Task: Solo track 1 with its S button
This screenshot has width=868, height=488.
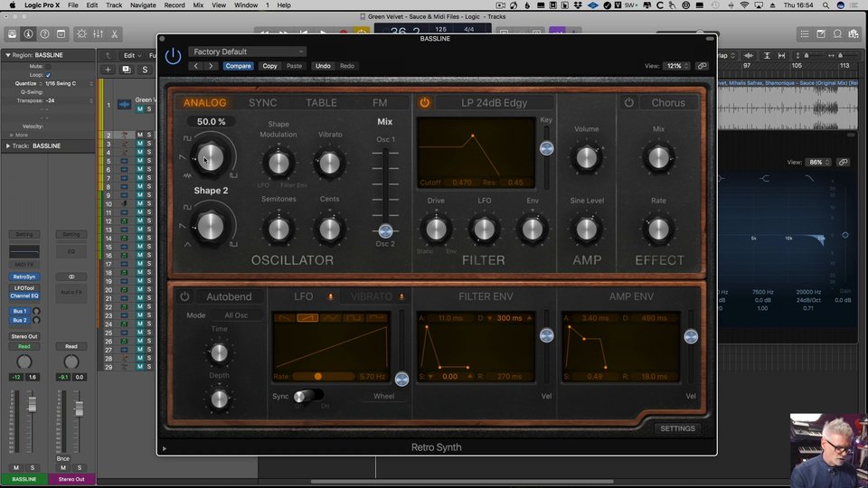Action: click(149, 109)
